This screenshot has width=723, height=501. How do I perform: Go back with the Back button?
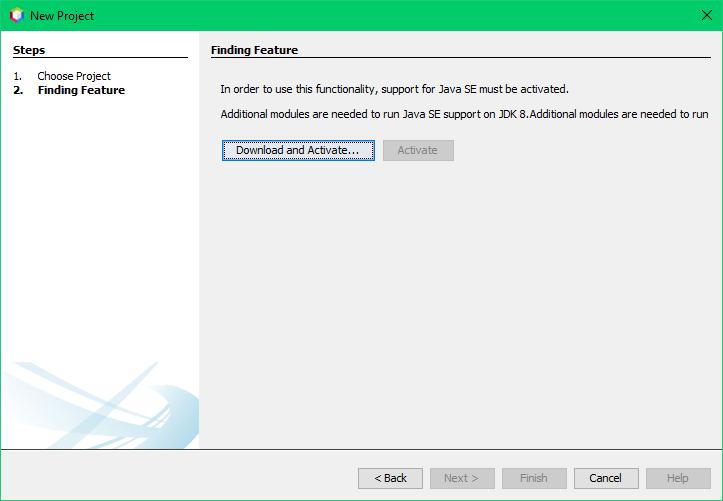390,478
